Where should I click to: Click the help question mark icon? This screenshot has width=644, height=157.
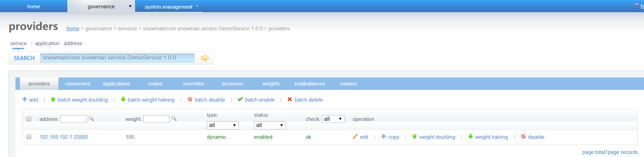636,6
